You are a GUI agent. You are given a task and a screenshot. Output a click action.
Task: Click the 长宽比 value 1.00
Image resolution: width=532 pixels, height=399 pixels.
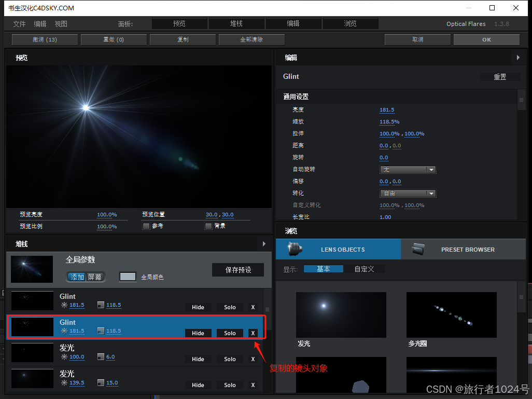385,217
